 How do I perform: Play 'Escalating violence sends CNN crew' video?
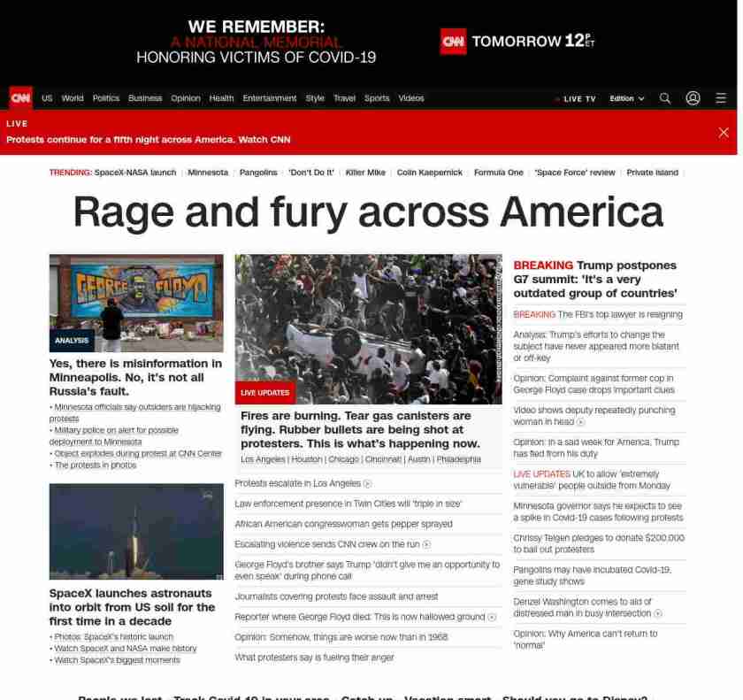pyautogui.click(x=426, y=545)
